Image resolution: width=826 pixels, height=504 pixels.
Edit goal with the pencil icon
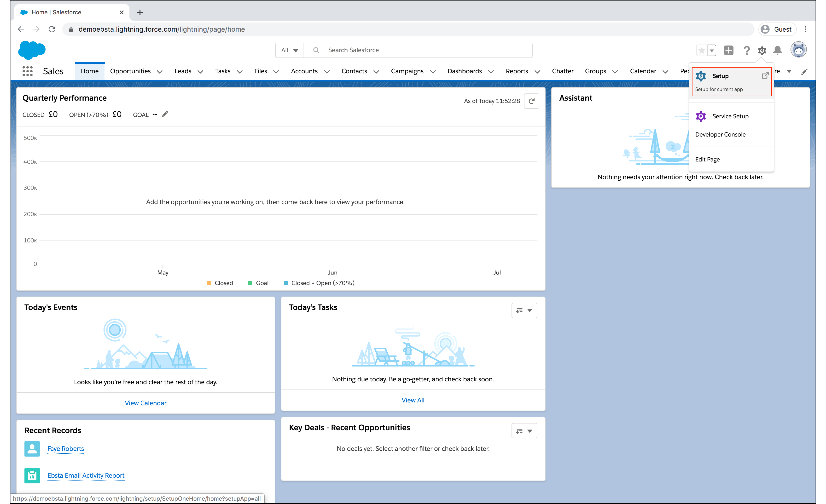pos(165,115)
